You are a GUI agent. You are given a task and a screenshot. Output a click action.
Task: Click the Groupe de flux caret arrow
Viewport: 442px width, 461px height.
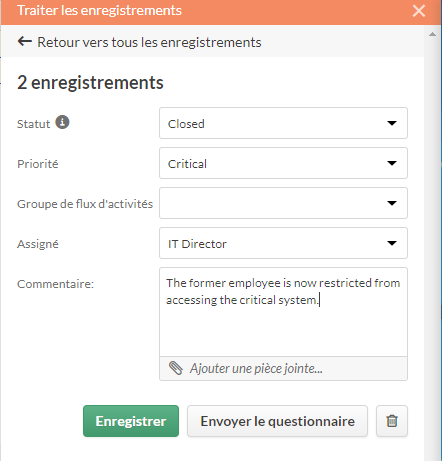(x=392, y=203)
